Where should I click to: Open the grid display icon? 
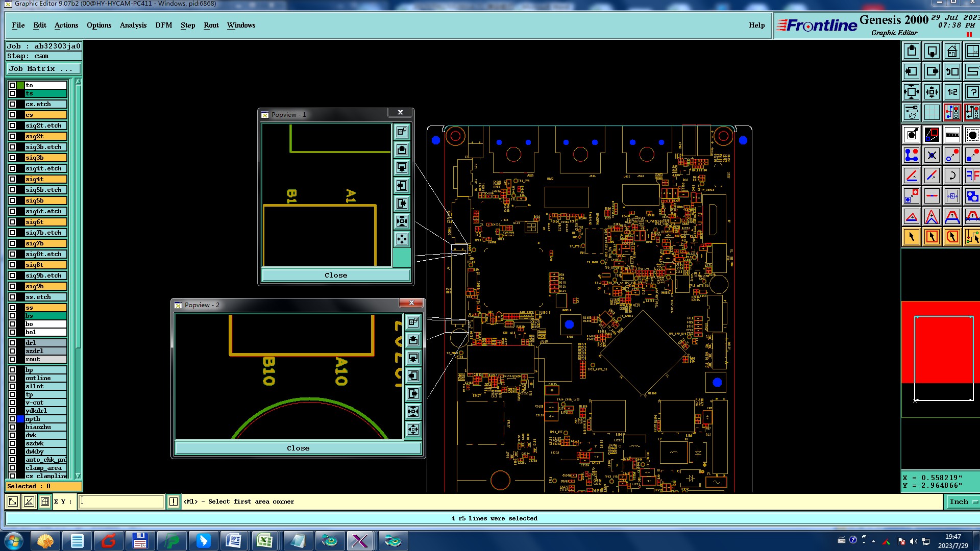pos(932,112)
